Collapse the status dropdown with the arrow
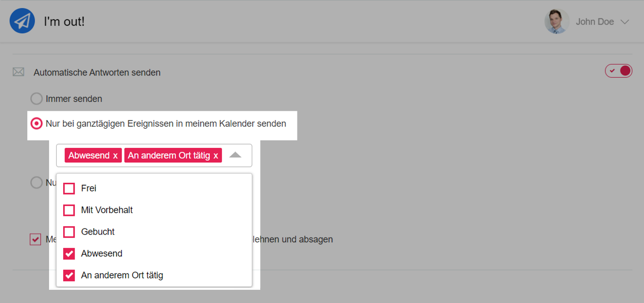The height and width of the screenshot is (303, 644). pyautogui.click(x=235, y=155)
